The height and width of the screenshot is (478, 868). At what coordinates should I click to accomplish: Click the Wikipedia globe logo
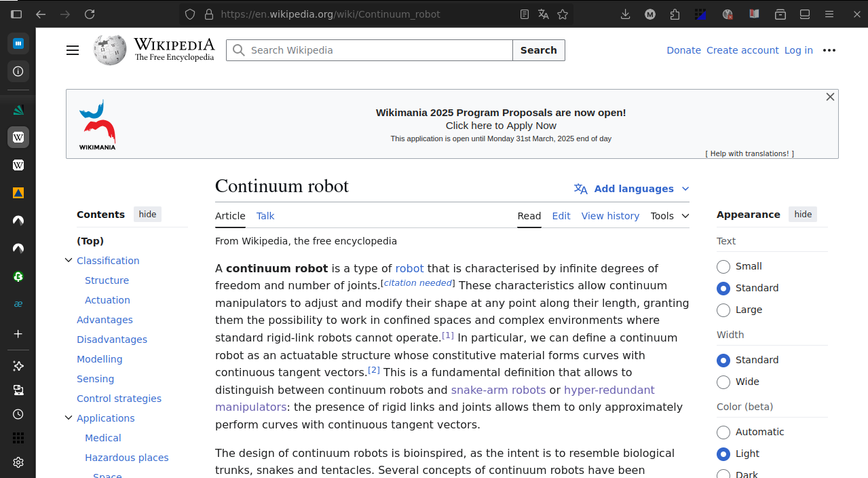[110, 50]
